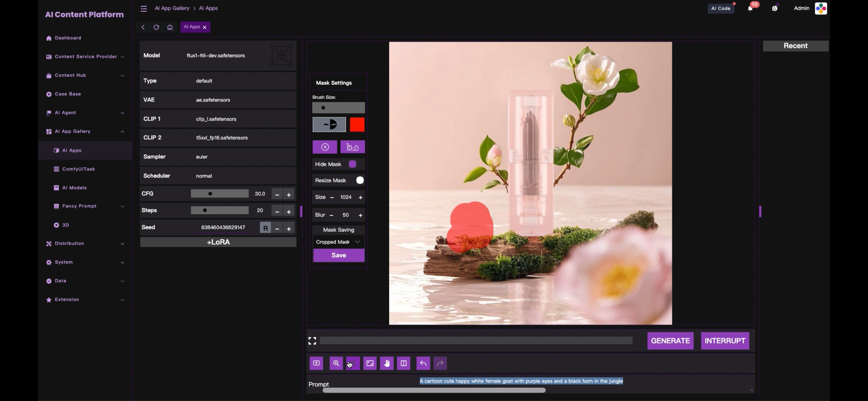
Task: Select the hand pan tool
Action: tap(387, 363)
